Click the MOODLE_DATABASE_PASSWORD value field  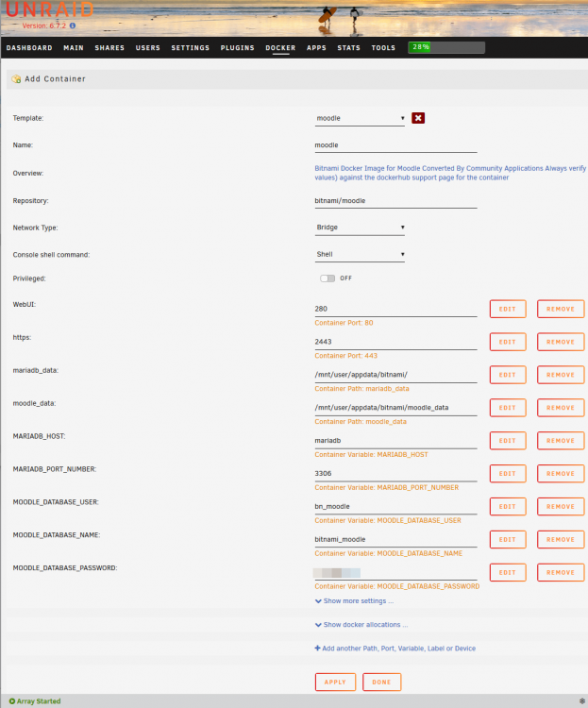tap(395, 573)
